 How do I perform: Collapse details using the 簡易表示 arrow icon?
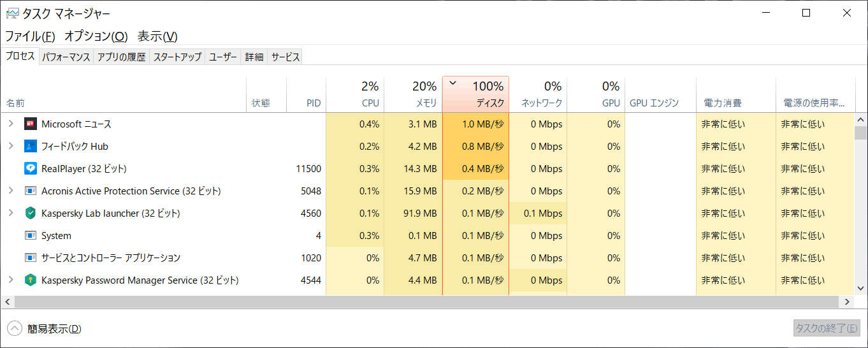pyautogui.click(x=15, y=329)
